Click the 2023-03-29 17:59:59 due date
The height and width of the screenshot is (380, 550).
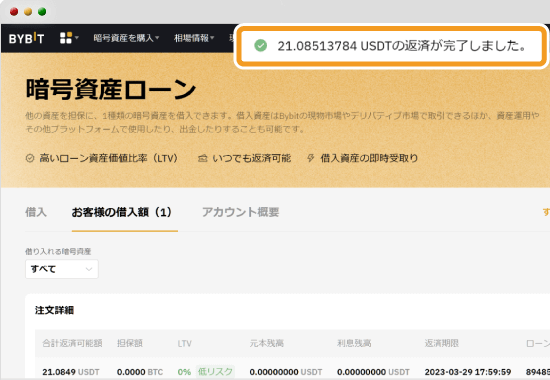[x=468, y=372]
